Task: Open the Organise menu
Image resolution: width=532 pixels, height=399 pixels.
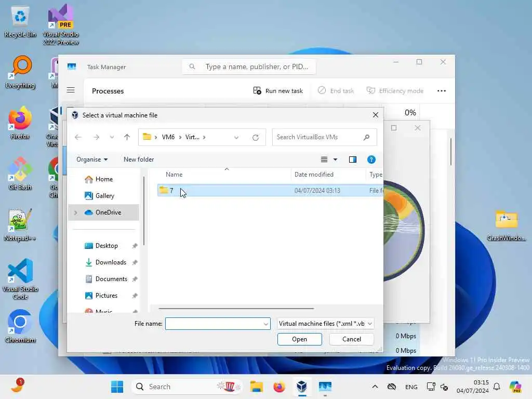Action: pos(92,159)
